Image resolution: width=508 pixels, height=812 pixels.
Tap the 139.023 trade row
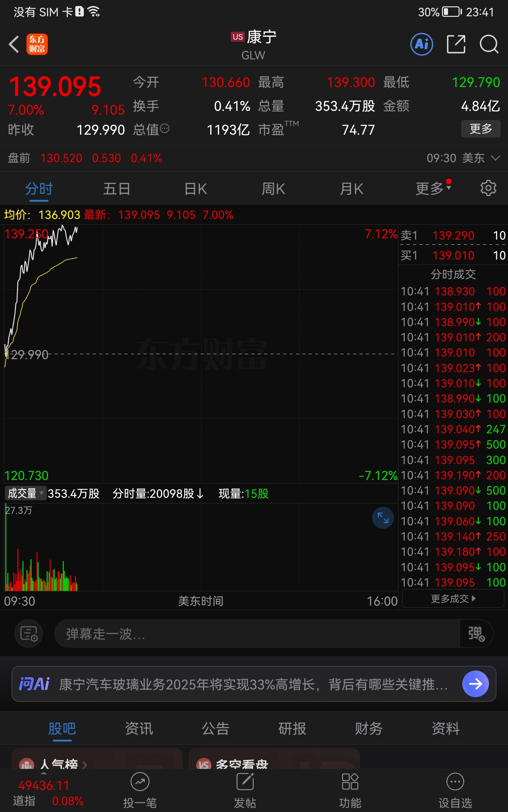tap(453, 368)
